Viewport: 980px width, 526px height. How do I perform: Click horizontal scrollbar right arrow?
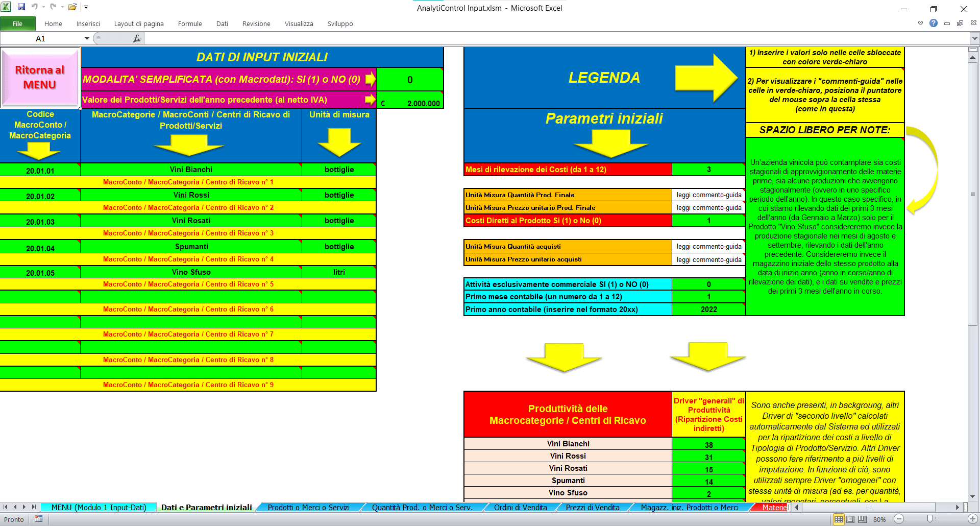pos(958,507)
